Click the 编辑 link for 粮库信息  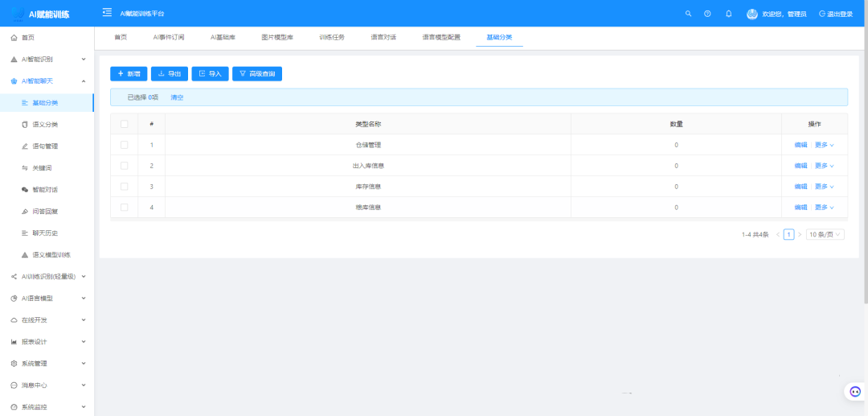point(800,208)
